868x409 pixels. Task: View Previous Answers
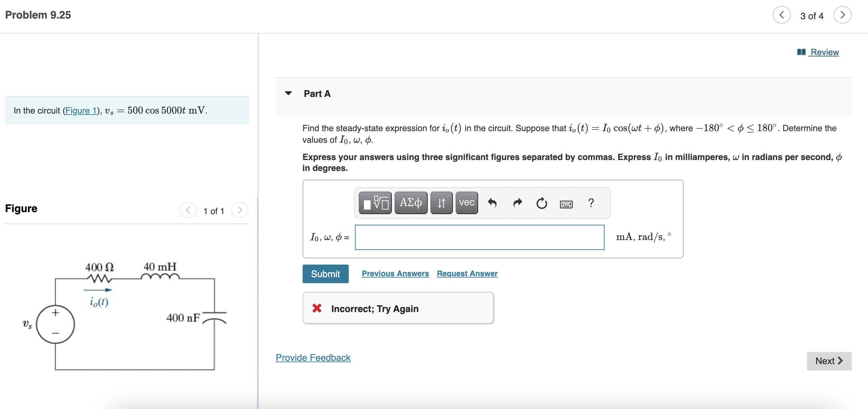click(x=395, y=274)
